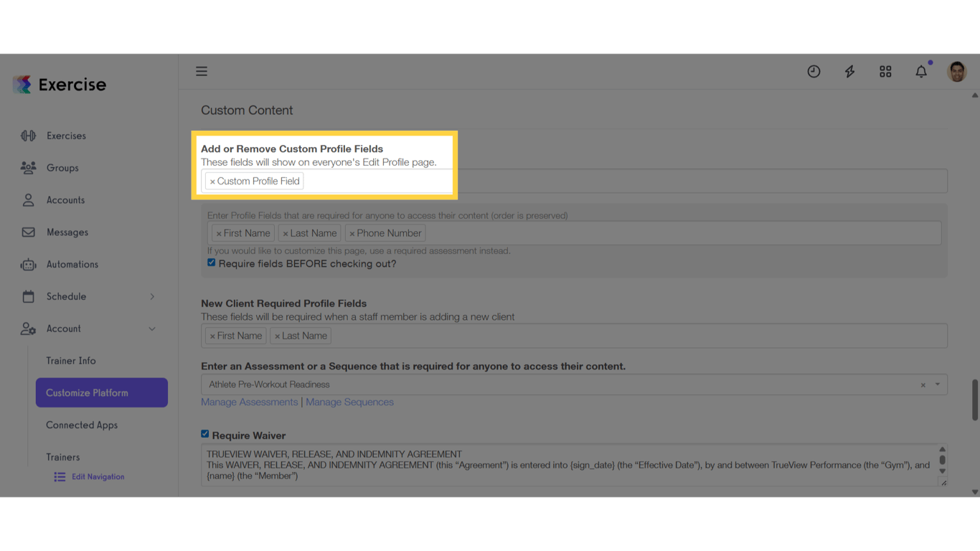Open the apps grid icon
The width and height of the screenshot is (980, 551).
click(885, 71)
